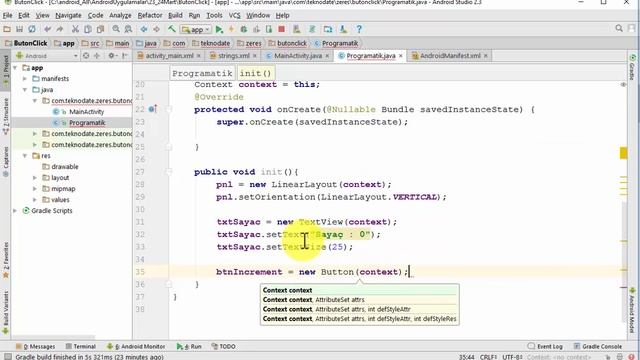This screenshot has width=640, height=360.
Task: Expand the mipmap folder
Action: coord(35,189)
